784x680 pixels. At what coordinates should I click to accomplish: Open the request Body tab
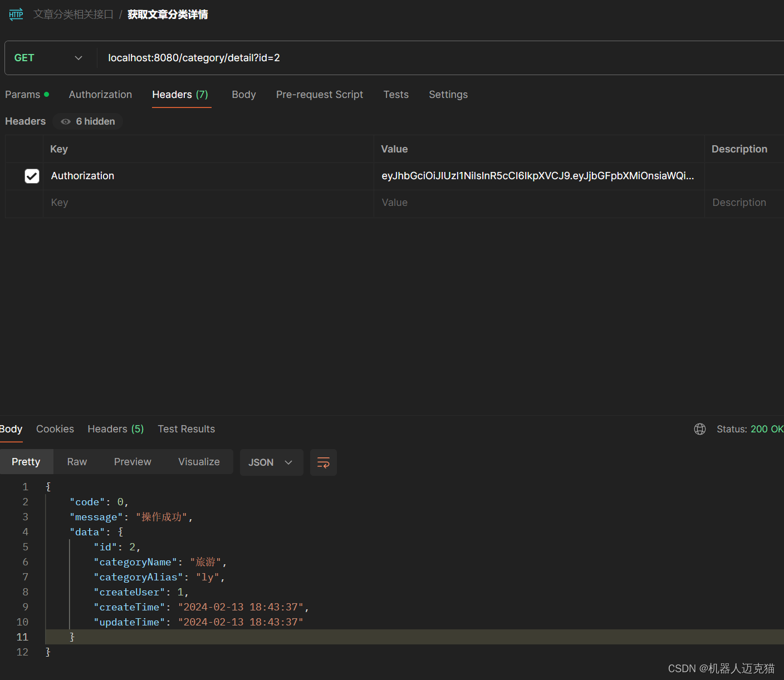[244, 95]
